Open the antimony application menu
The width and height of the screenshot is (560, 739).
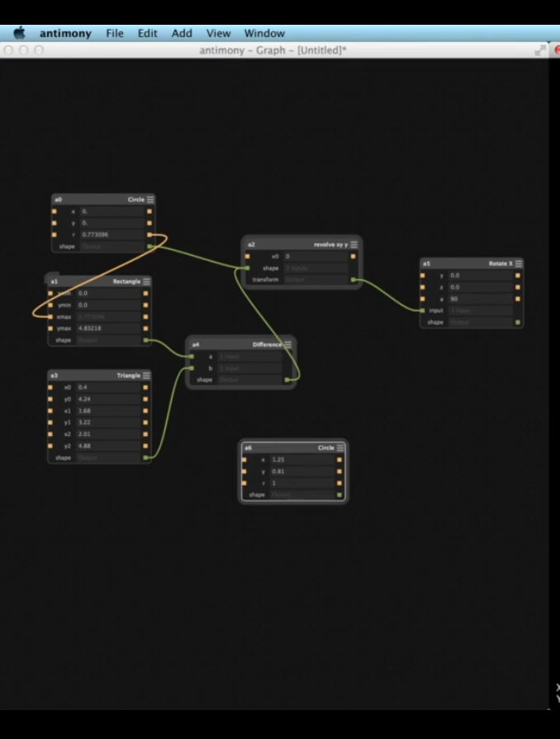65,34
